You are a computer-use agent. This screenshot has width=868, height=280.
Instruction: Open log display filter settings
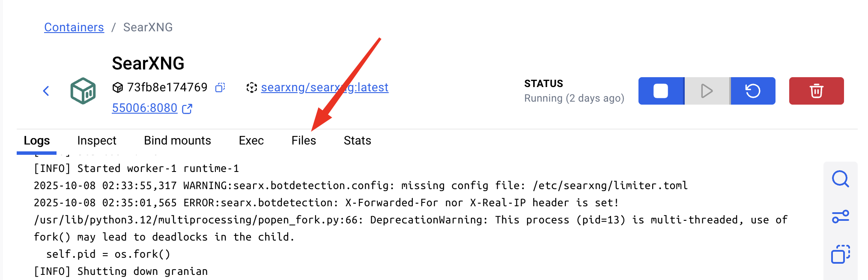(x=840, y=217)
